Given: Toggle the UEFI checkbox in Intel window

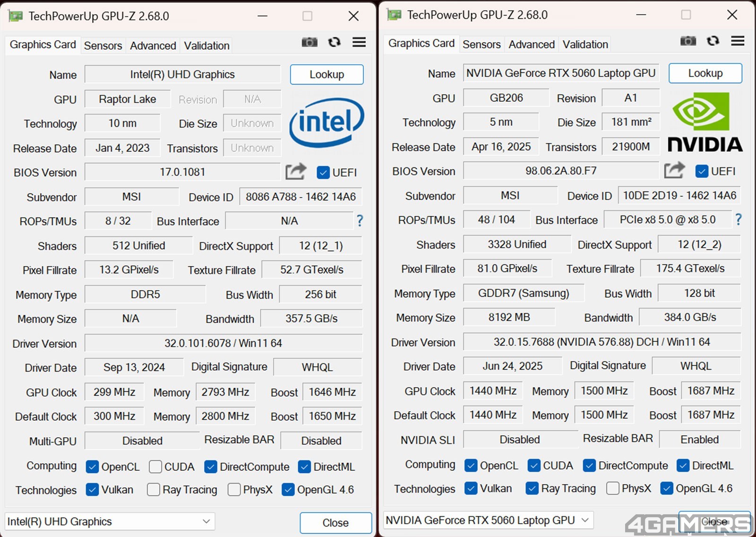Looking at the screenshot, I should [323, 173].
